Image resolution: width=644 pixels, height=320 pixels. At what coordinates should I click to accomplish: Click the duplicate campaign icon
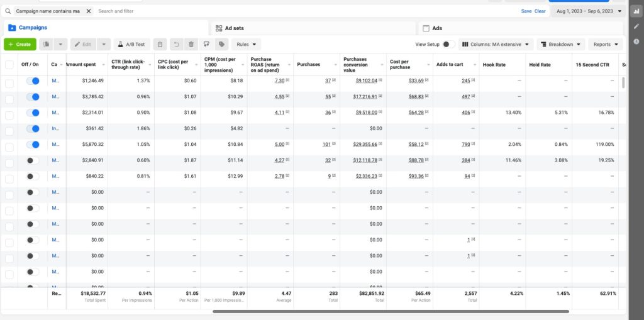47,45
